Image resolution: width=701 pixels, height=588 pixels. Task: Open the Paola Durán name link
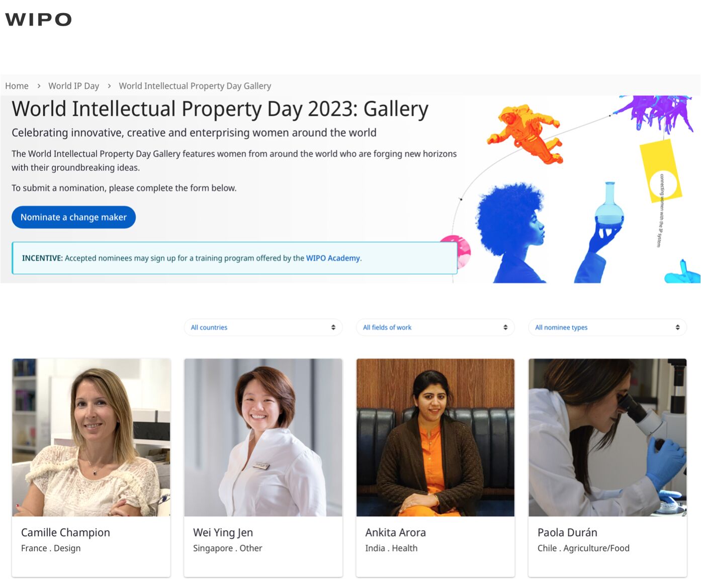point(567,532)
